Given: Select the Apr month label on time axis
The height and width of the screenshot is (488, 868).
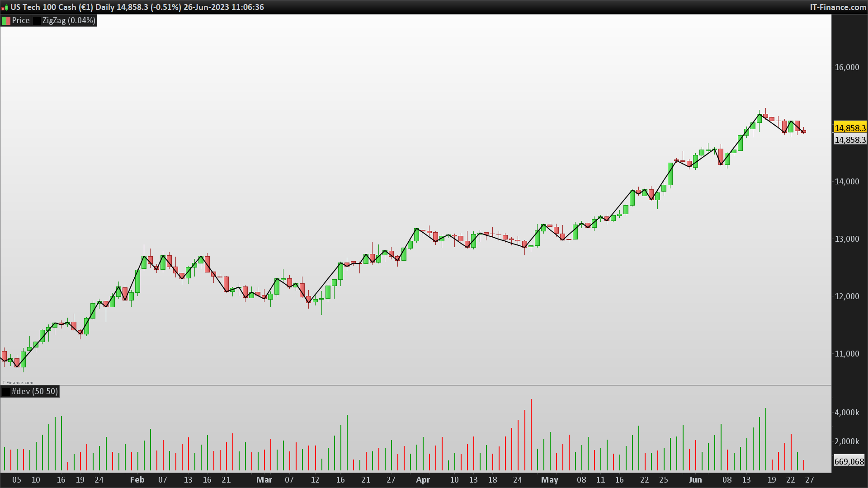Looking at the screenshot, I should click(423, 480).
